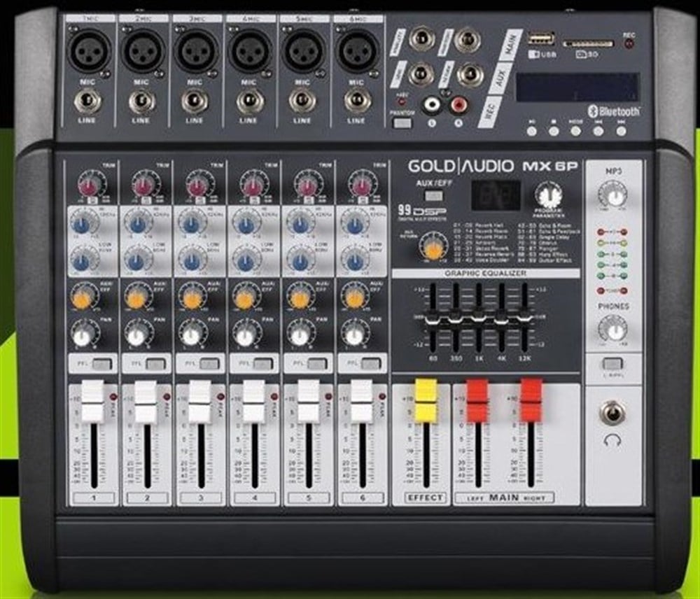
Task: Click the channel 6 XLR MIC input
Action: (x=357, y=50)
